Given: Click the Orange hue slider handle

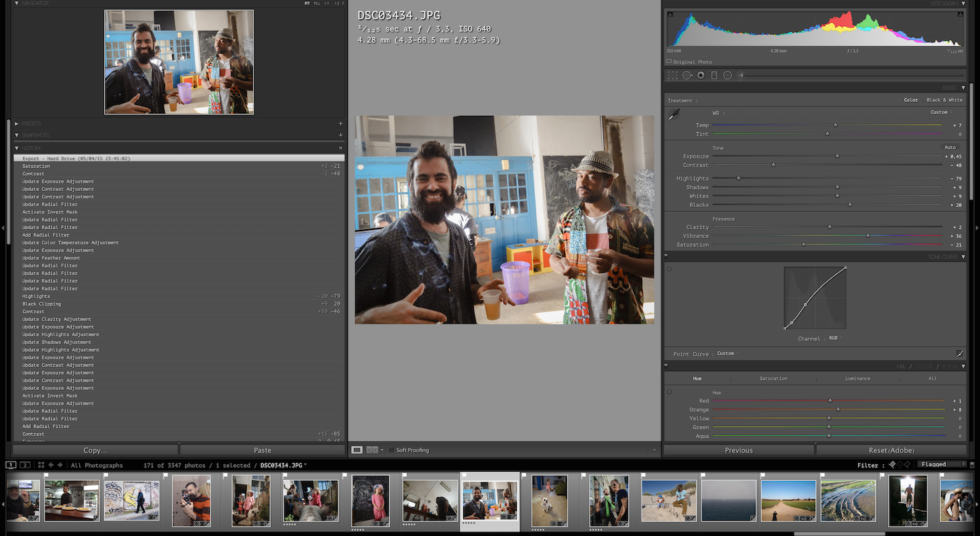Looking at the screenshot, I should (838, 409).
